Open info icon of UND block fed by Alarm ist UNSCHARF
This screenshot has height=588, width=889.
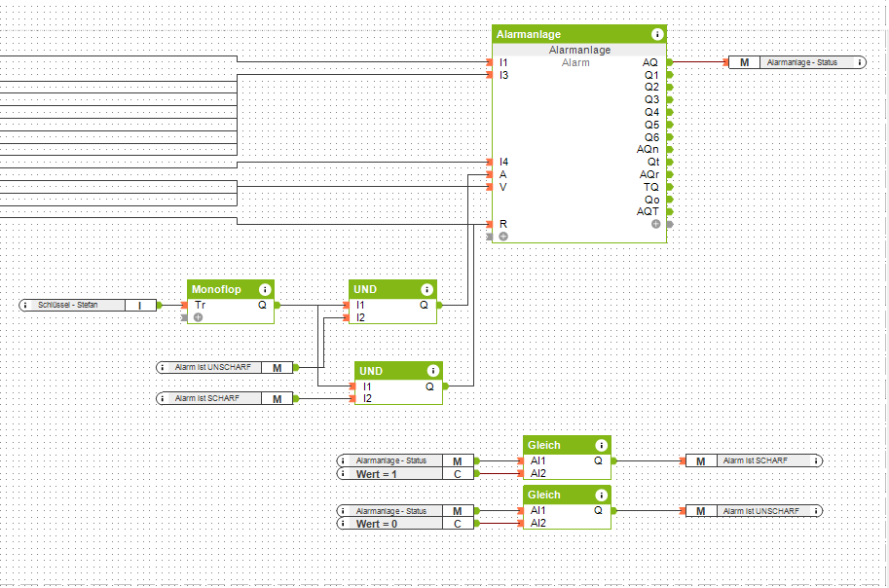(x=426, y=290)
